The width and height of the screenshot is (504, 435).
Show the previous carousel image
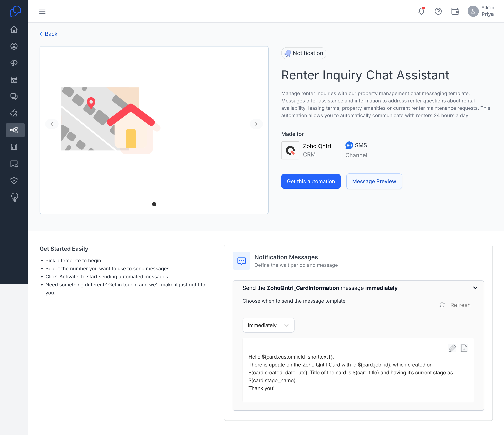click(x=52, y=124)
